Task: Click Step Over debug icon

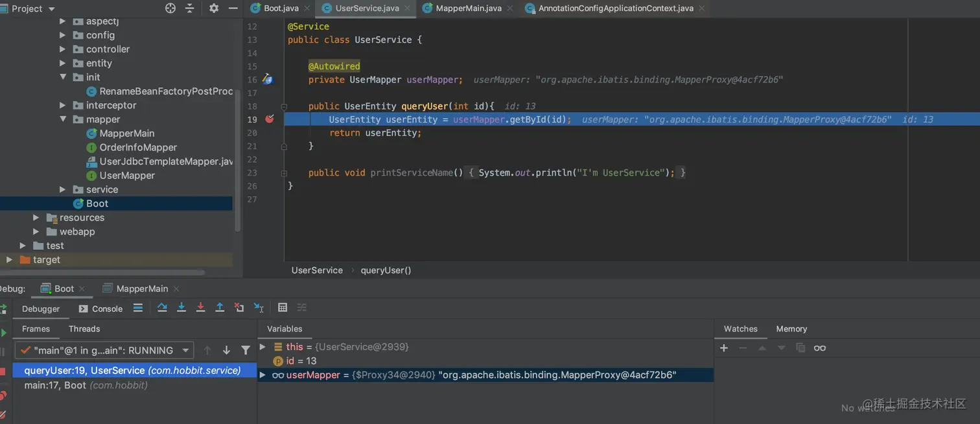Action: coord(162,308)
